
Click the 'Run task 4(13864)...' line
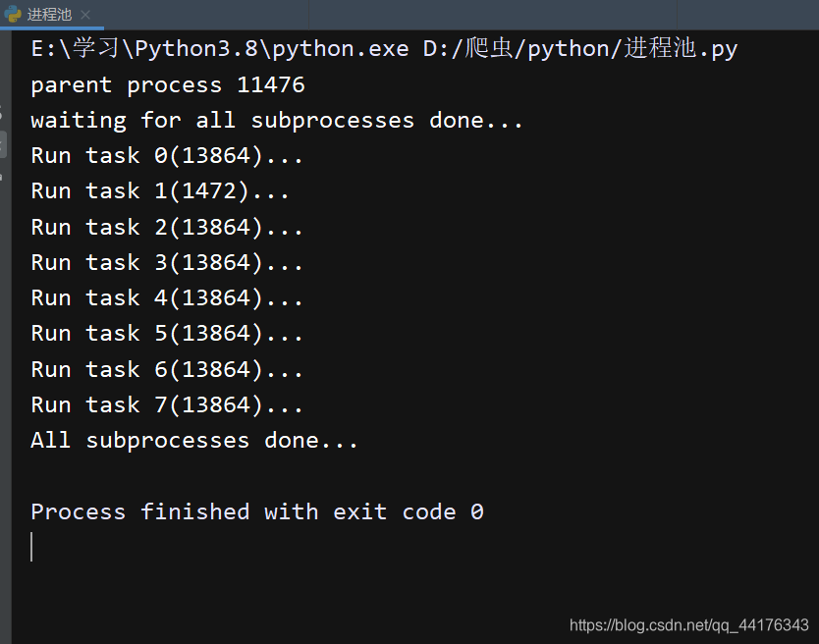pos(167,298)
